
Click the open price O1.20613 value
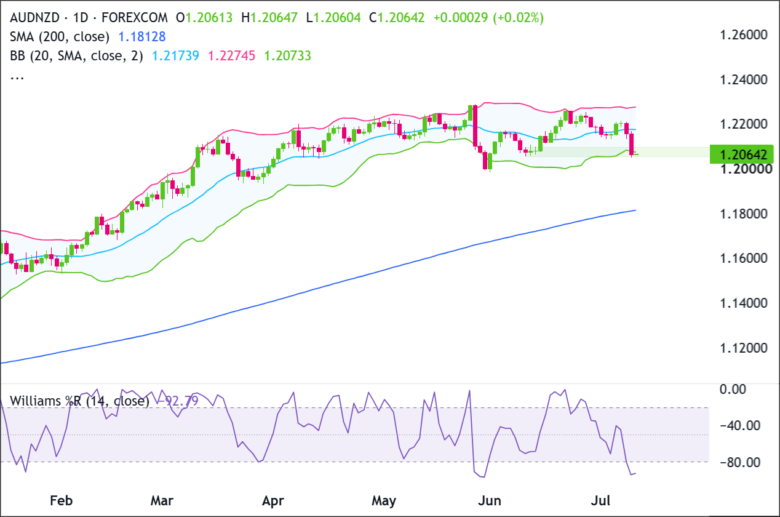point(204,18)
